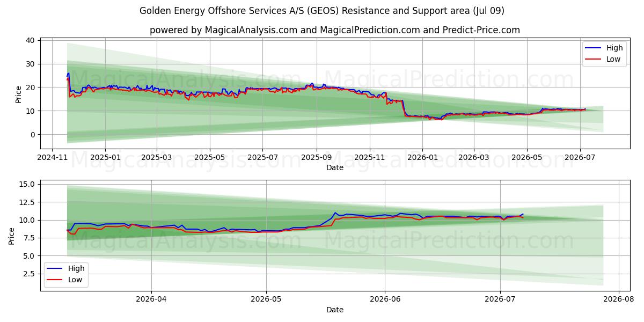Click the bottom chart y-axis tick '7.5'
644x322 pixels.
click(x=29, y=238)
